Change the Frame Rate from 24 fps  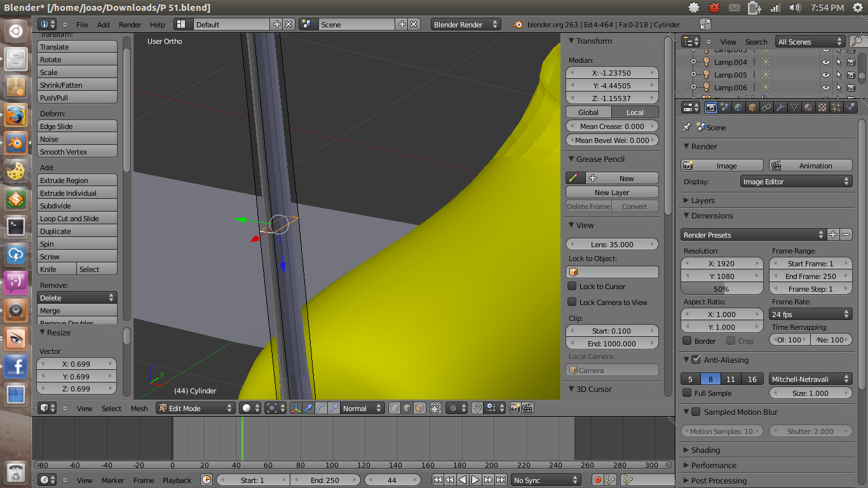tap(810, 314)
